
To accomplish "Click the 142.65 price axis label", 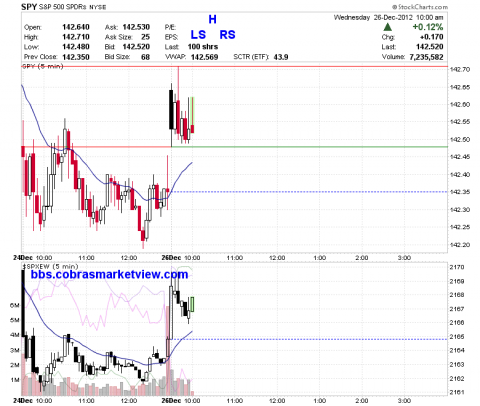I will coord(460,87).
